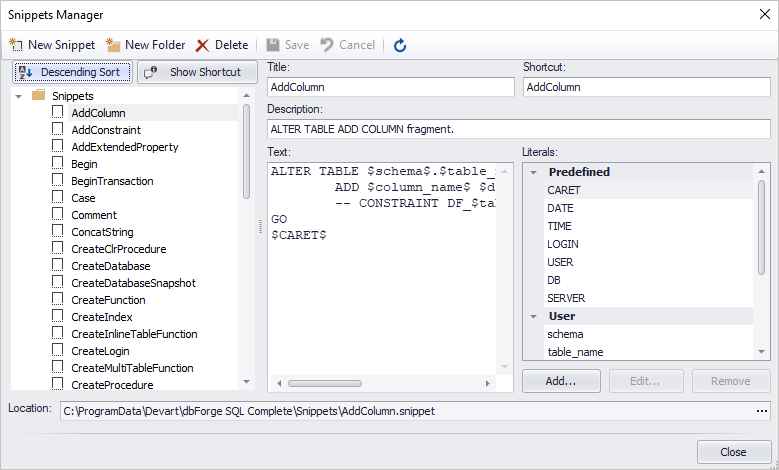
Task: Toggle the Descending Sort button
Action: point(73,73)
